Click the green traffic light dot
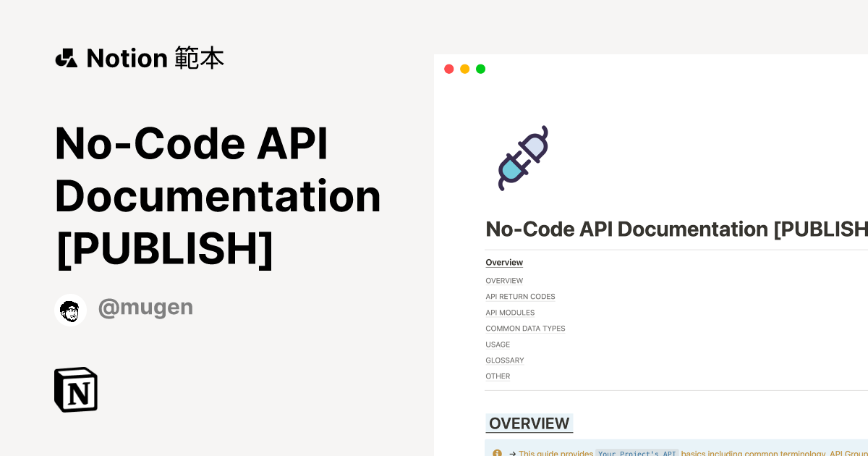The height and width of the screenshot is (456, 868). 480,68
